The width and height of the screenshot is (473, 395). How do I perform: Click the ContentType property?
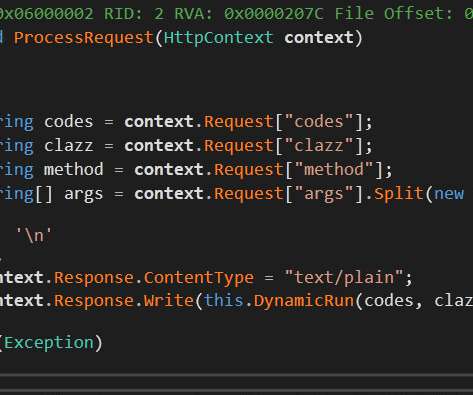(x=199, y=278)
